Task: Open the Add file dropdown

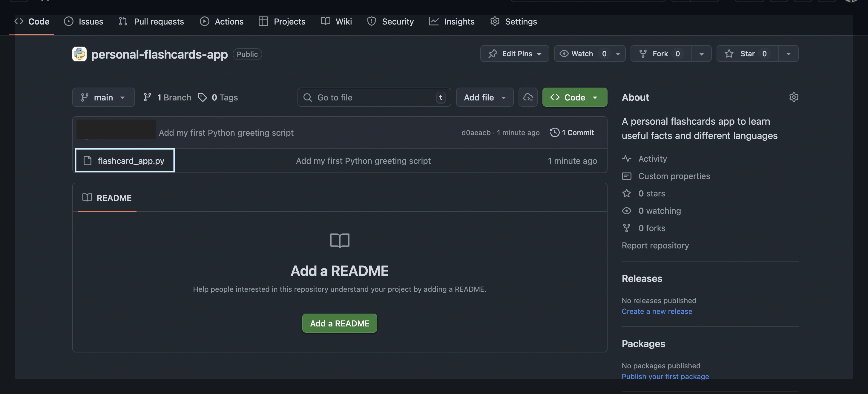Action: pos(484,97)
